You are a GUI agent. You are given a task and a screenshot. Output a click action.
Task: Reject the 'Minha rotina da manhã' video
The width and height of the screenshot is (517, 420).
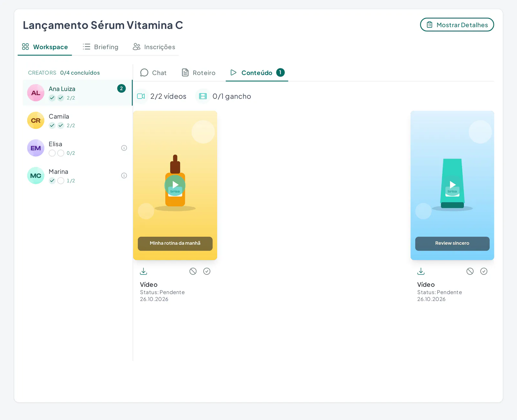tap(193, 271)
